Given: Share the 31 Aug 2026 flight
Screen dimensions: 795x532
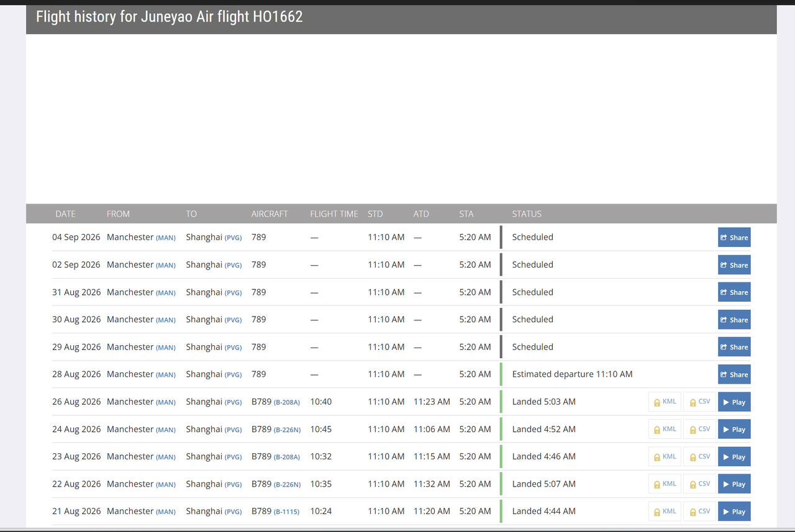Looking at the screenshot, I should coord(734,292).
